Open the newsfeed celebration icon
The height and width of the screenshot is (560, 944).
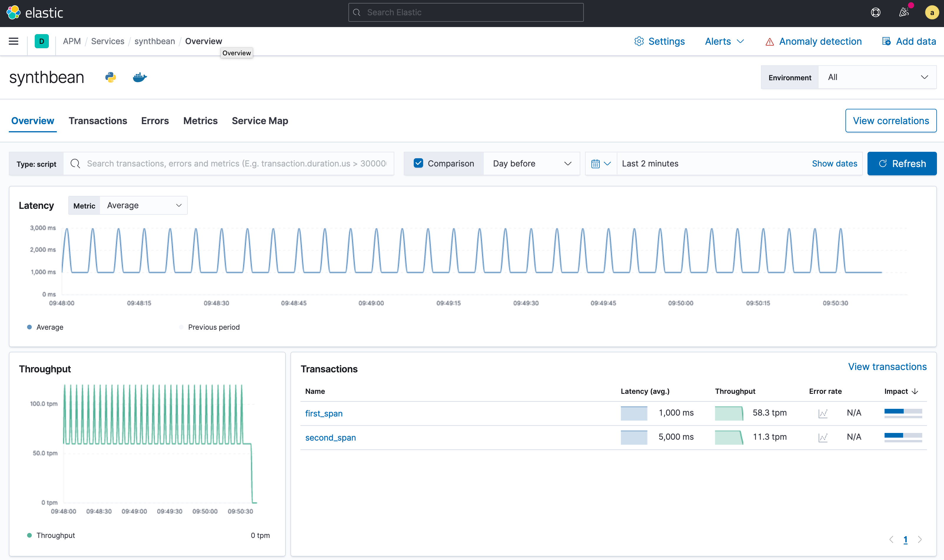click(904, 12)
